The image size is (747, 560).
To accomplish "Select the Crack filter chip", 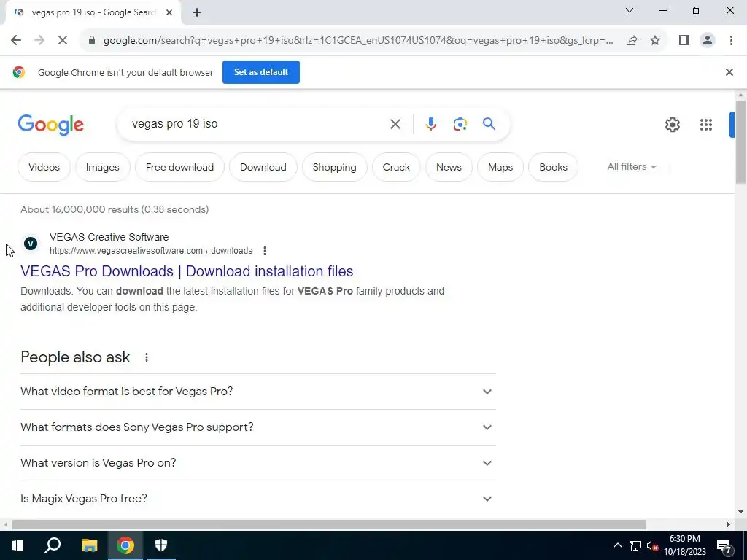I will [x=396, y=167].
